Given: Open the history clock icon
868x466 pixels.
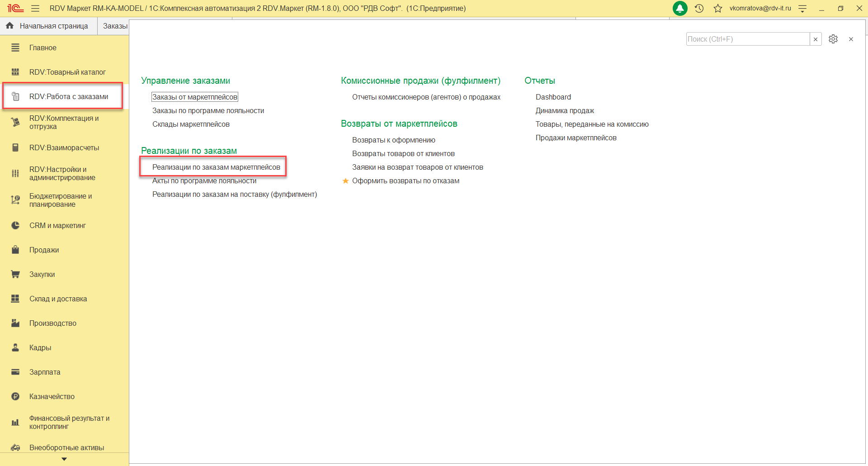Looking at the screenshot, I should coord(699,8).
